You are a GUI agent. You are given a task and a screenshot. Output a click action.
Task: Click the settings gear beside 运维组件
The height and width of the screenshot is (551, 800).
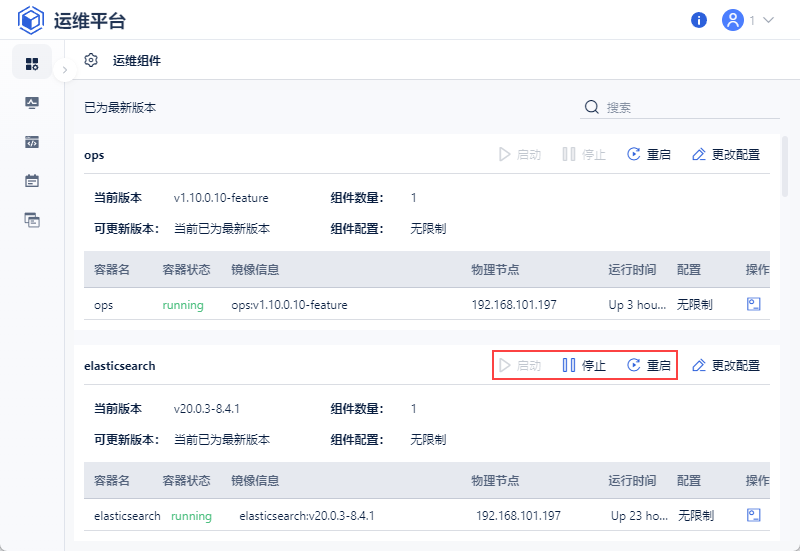91,60
